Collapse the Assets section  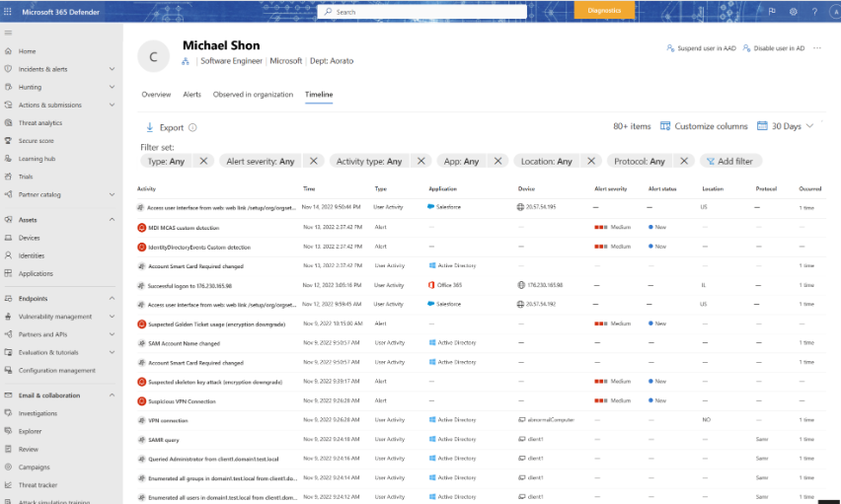tap(113, 220)
